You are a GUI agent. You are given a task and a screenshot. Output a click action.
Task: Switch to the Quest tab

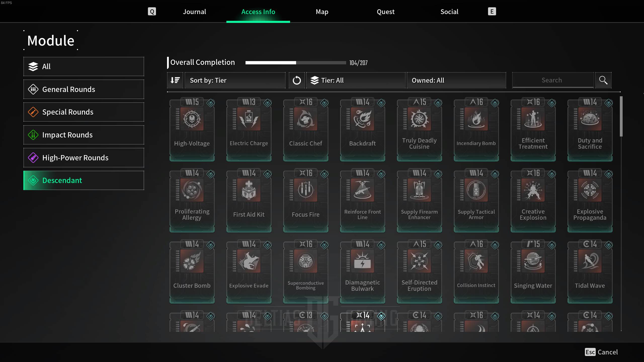click(x=386, y=12)
